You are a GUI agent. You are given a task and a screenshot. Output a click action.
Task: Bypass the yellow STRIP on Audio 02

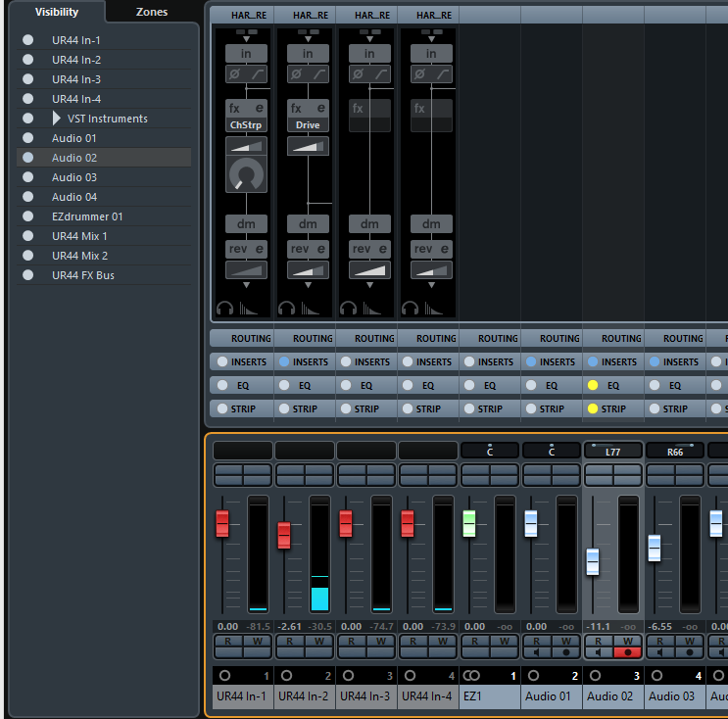(593, 408)
